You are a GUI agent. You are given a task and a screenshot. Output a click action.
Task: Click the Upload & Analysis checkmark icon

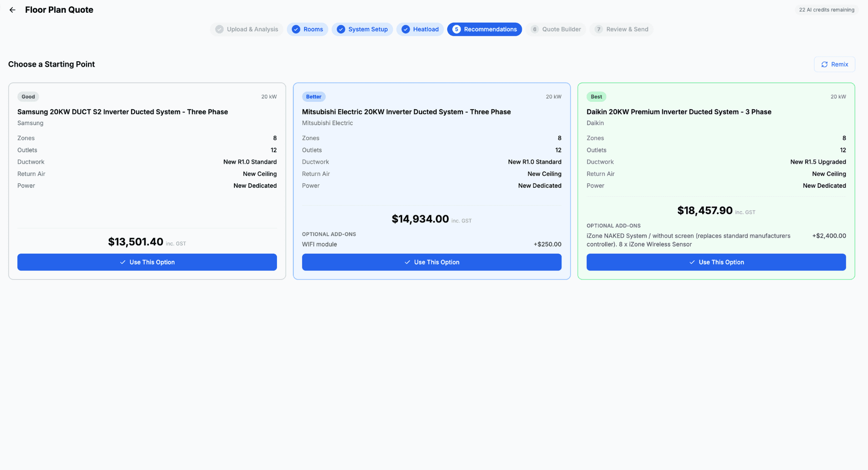[x=220, y=29]
